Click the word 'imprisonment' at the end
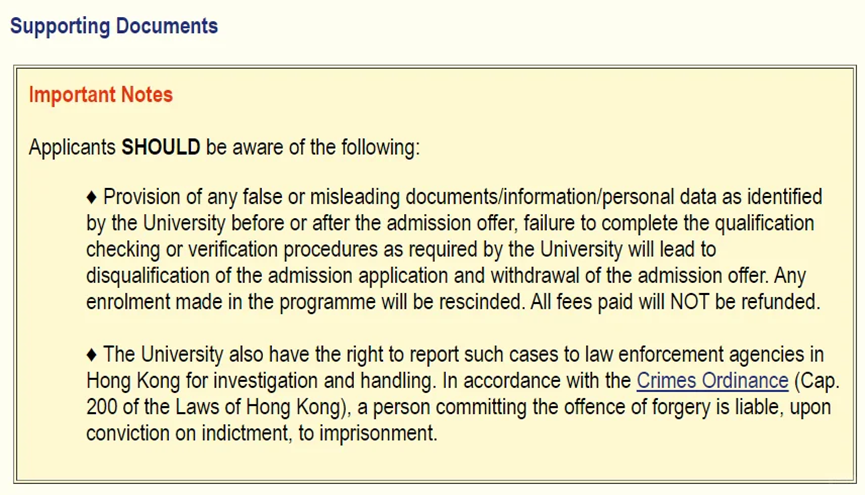The width and height of the screenshot is (865, 495). [x=378, y=433]
